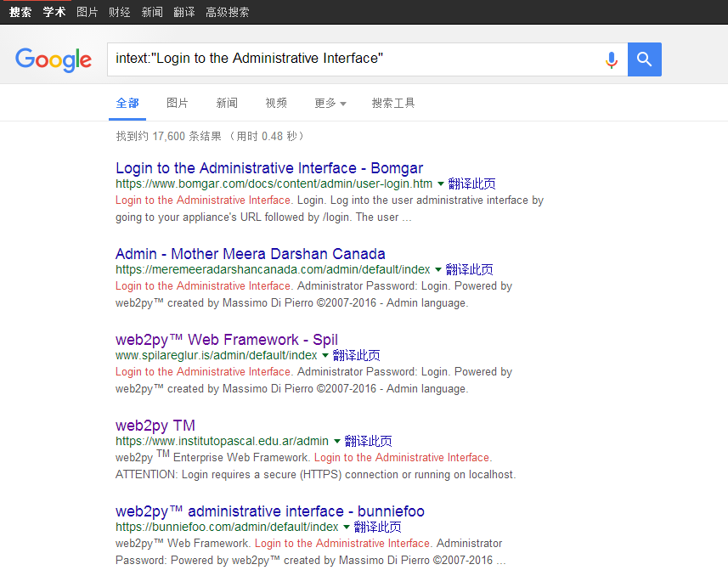728x587 pixels.
Task: Click 翻译此页 for Mother Meera result
Action: coord(470,270)
